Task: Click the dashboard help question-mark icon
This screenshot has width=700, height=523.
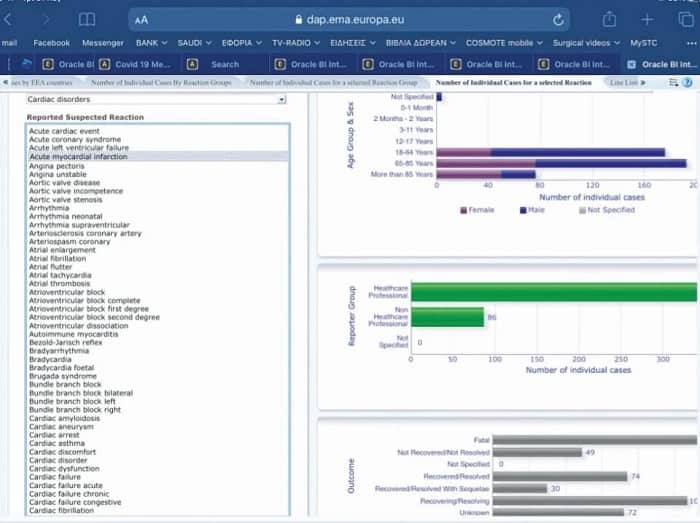Action: tap(687, 82)
